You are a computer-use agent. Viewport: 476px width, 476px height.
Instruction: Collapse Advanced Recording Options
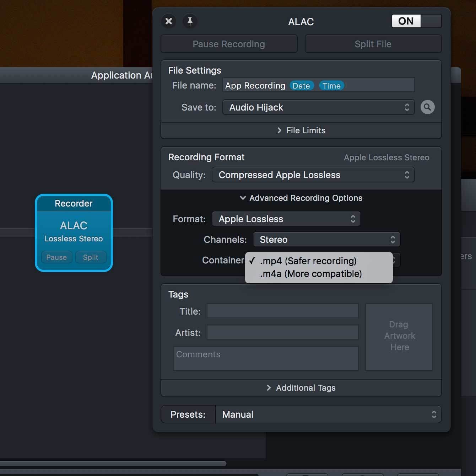(301, 198)
